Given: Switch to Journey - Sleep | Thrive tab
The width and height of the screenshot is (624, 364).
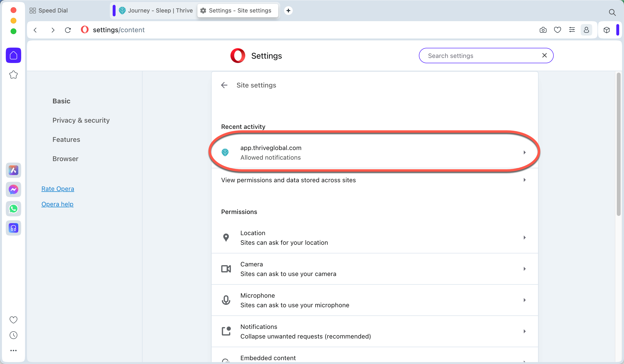Looking at the screenshot, I should (x=156, y=10).
